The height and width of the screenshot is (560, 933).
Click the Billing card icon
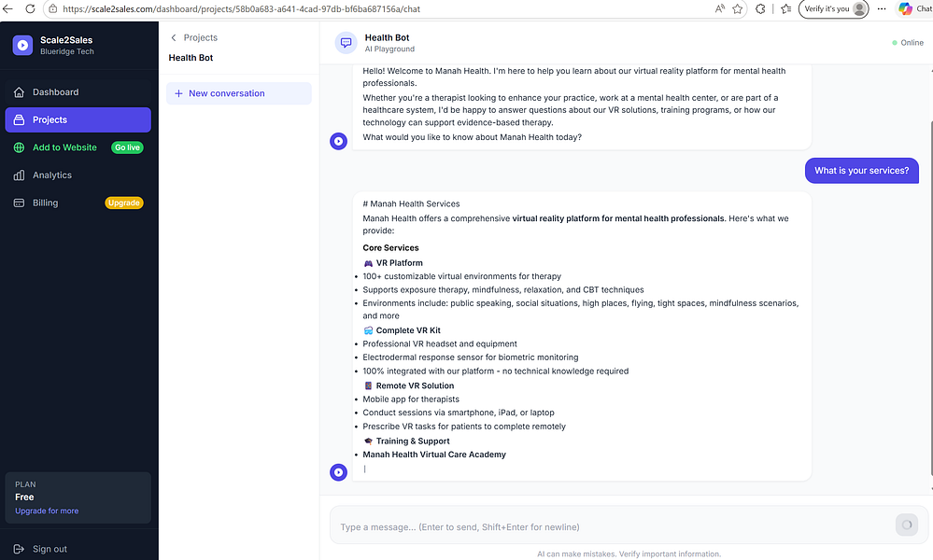point(19,203)
